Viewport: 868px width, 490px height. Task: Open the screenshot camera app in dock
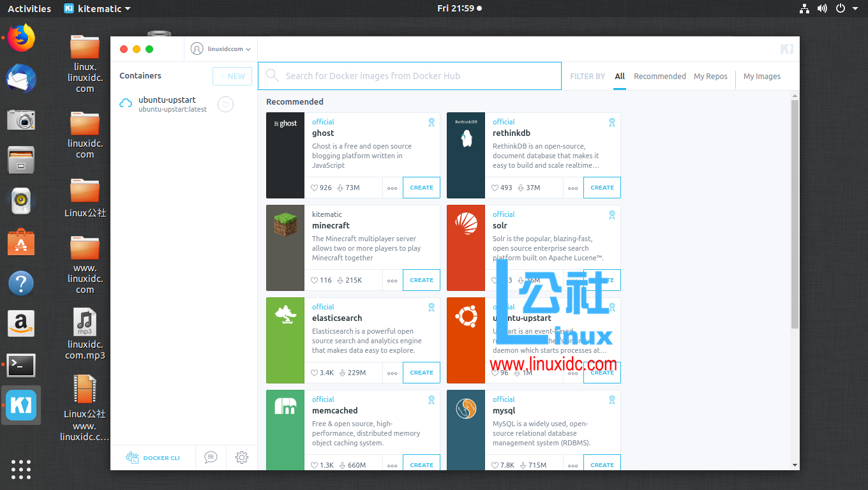click(21, 120)
